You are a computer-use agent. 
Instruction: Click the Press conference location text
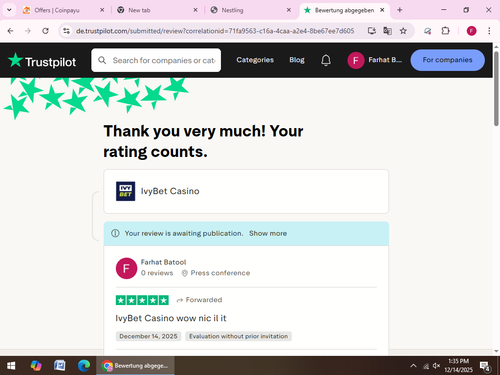(x=220, y=273)
